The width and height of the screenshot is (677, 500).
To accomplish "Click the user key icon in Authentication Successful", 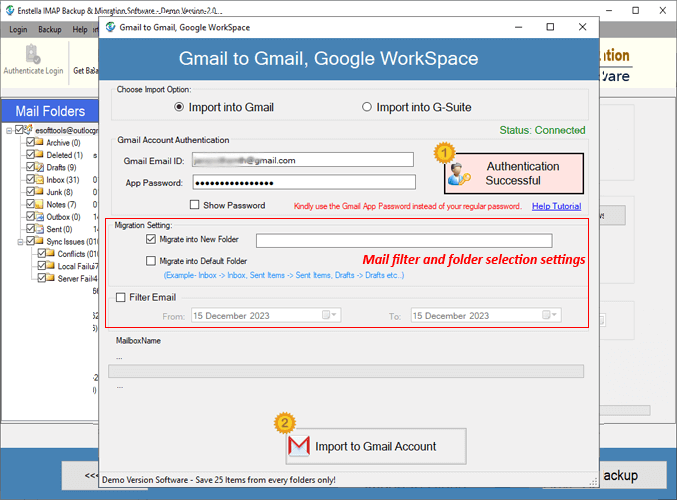I will coord(459,174).
